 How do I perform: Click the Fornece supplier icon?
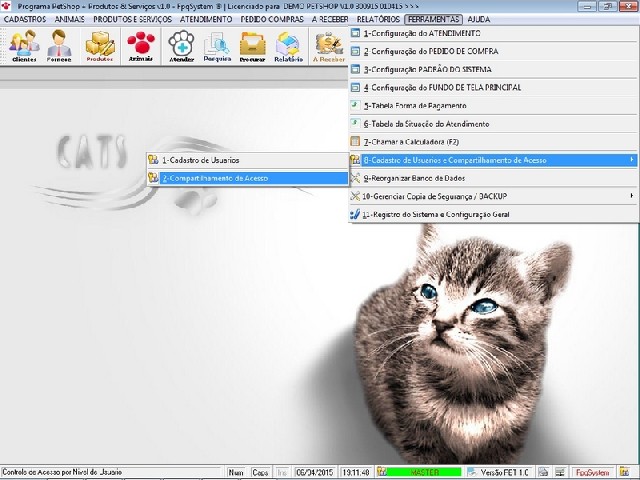click(59, 46)
